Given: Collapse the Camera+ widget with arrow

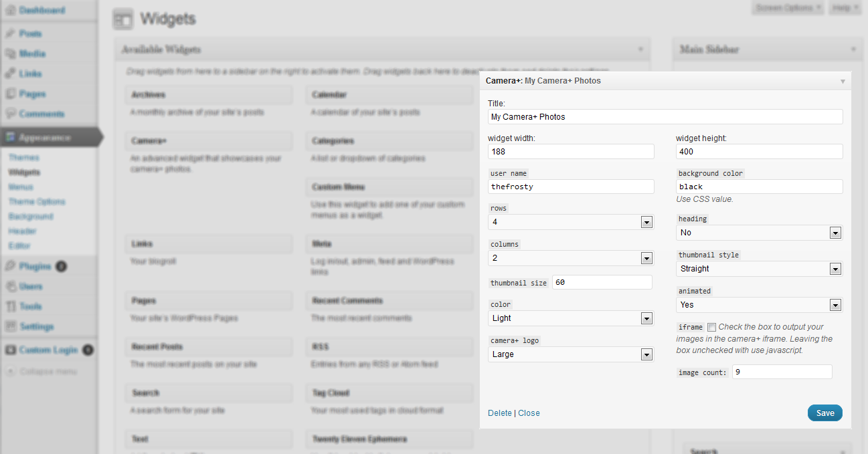Looking at the screenshot, I should [843, 81].
